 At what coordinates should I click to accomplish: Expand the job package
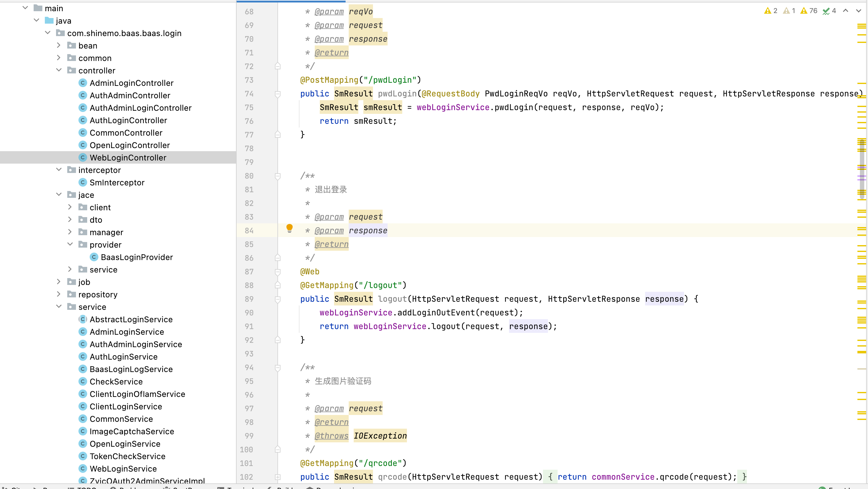(59, 282)
